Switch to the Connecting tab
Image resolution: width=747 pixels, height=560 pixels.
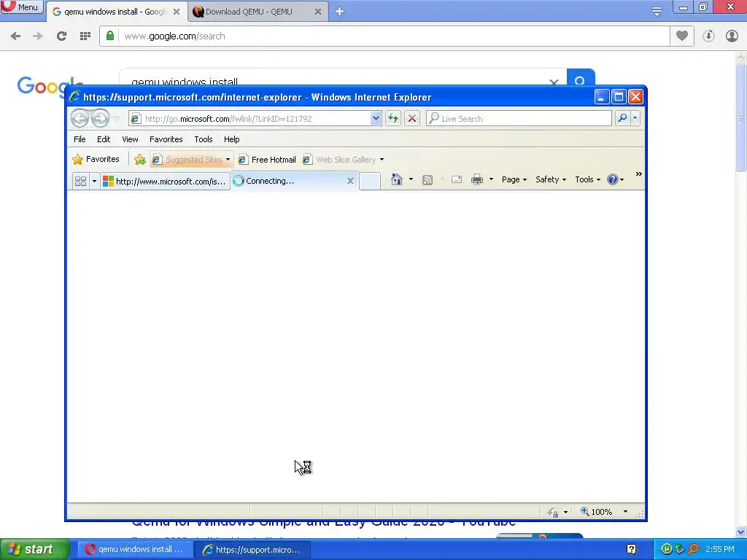(288, 181)
